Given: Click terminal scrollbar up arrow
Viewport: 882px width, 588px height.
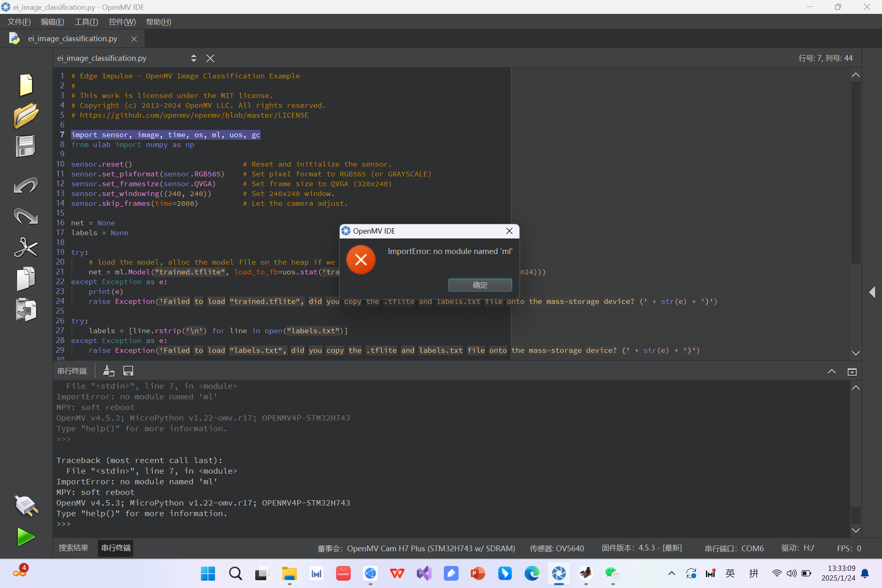Looking at the screenshot, I should coord(856,388).
